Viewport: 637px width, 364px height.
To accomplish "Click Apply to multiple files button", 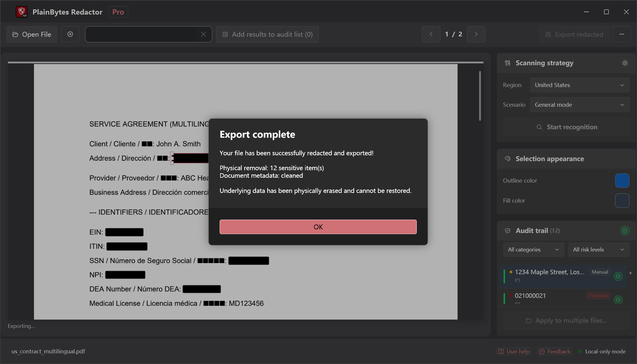I will 566,320.
